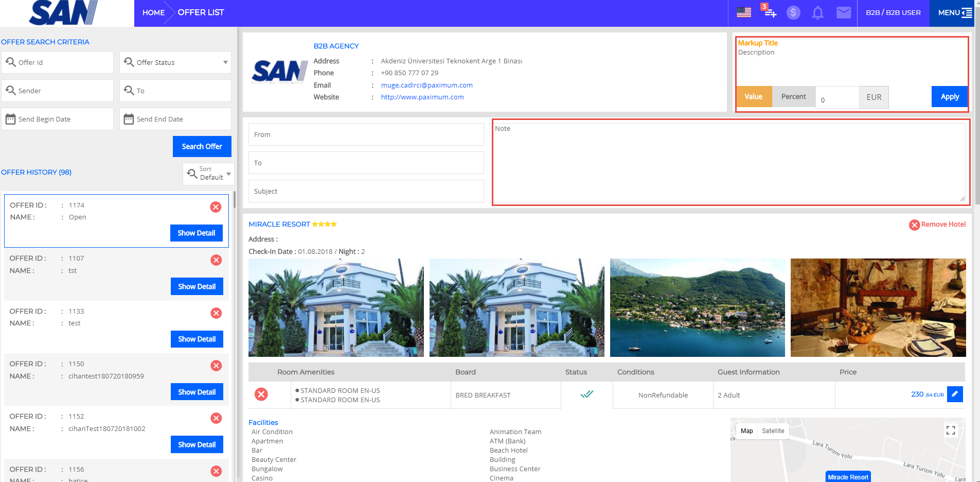Open the main MENU
The height and width of the screenshot is (482, 980).
(954, 13)
